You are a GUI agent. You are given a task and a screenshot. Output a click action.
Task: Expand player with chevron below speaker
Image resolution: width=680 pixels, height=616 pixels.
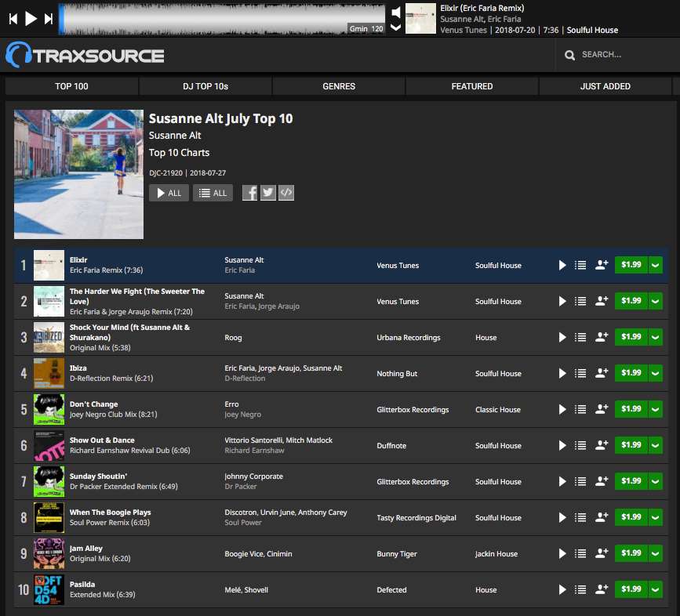[395, 27]
